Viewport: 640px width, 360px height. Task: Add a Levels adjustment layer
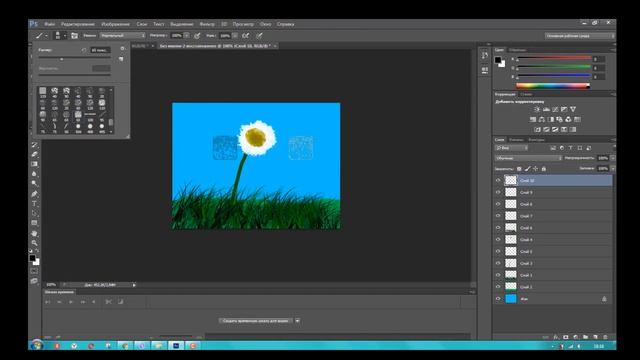click(546, 109)
